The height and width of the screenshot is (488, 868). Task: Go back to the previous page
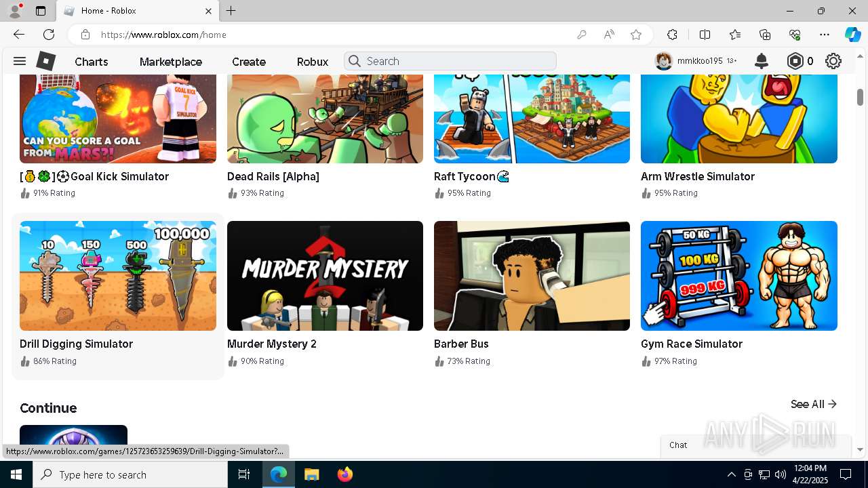pyautogui.click(x=19, y=35)
